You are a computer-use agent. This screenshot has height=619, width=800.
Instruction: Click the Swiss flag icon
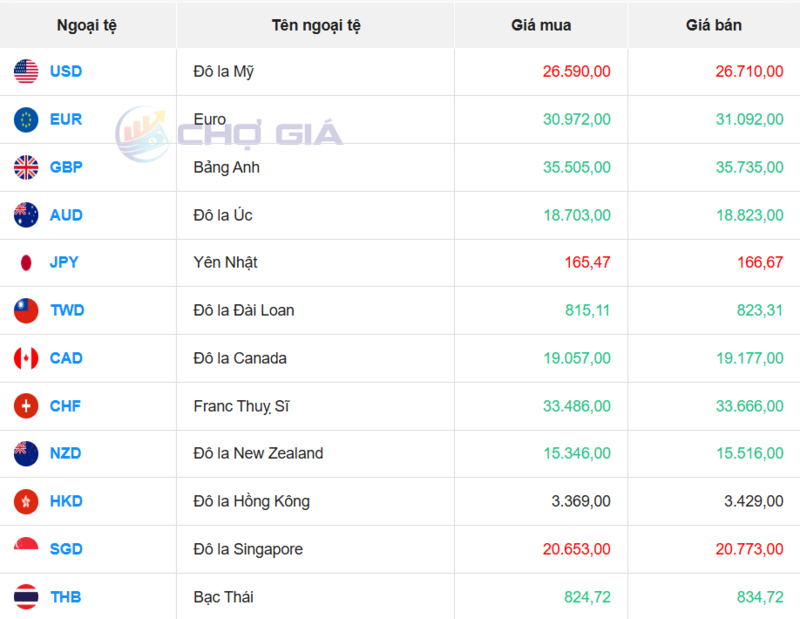point(26,406)
